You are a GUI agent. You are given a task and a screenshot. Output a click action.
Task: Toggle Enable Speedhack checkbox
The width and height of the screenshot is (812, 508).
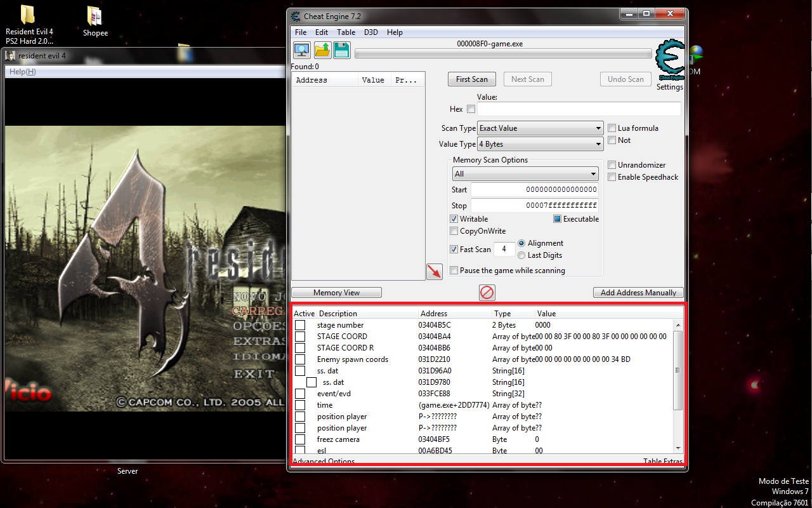[612, 177]
